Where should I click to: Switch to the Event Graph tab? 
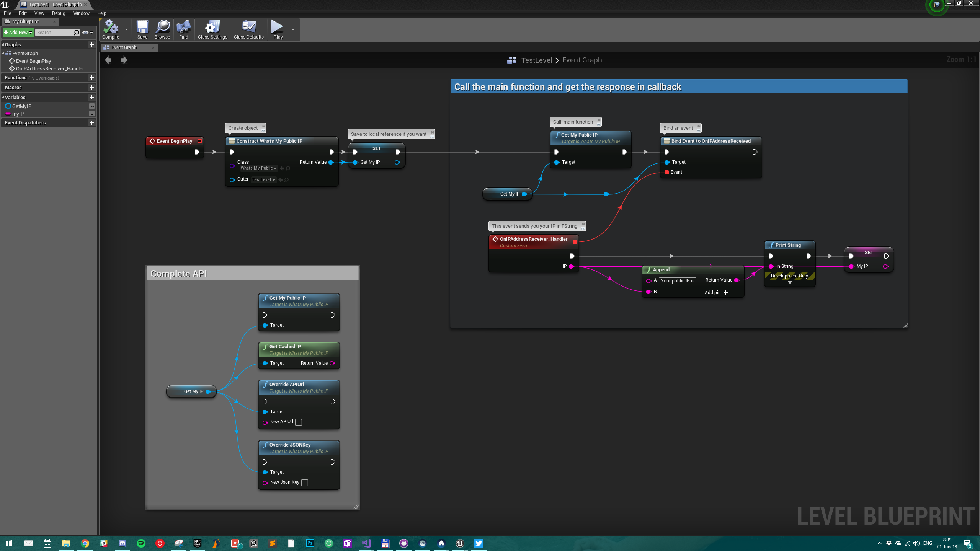tap(124, 47)
